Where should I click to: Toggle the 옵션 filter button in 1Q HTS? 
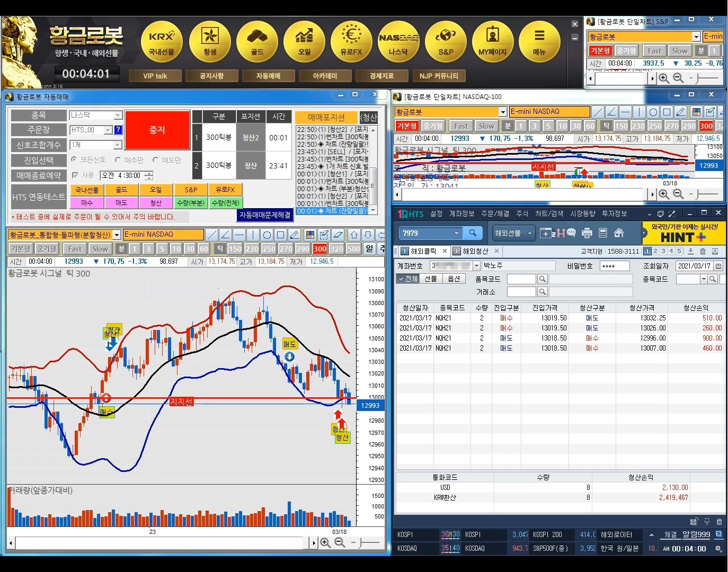pos(454,279)
